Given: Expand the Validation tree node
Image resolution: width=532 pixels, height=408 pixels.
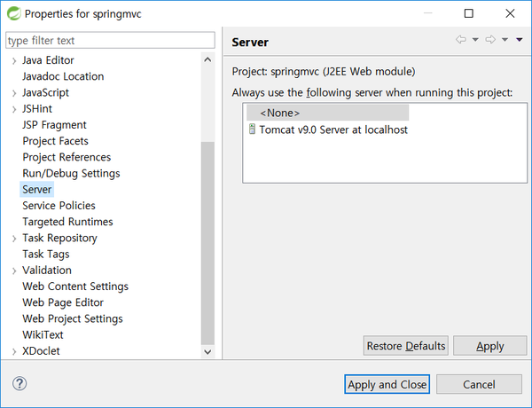Looking at the screenshot, I should [14, 271].
